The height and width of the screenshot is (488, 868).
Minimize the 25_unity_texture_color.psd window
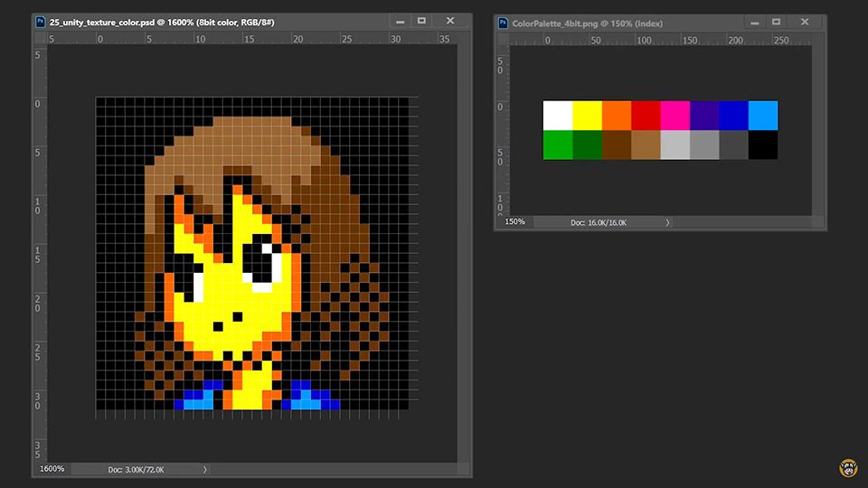click(x=401, y=21)
